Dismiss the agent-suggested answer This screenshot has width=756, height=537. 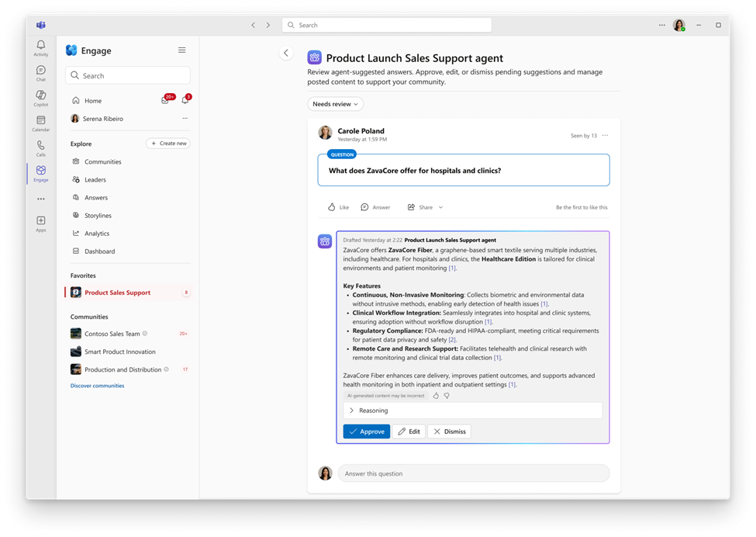(450, 431)
